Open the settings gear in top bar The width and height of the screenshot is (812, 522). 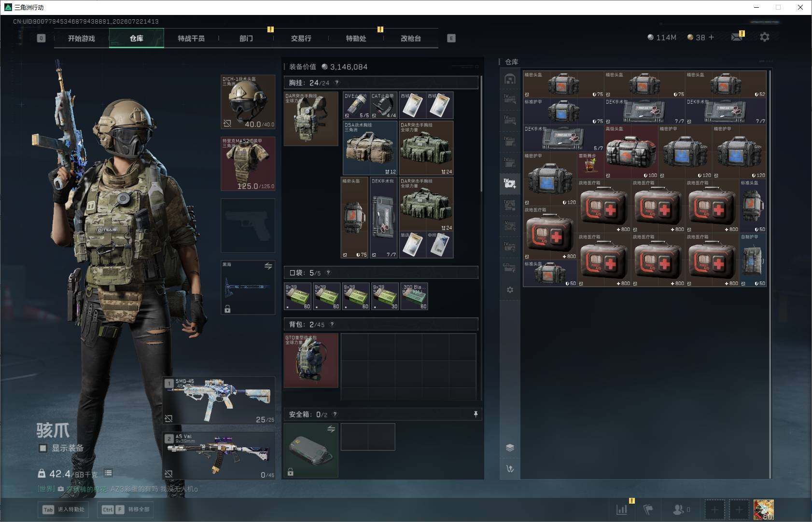(765, 37)
